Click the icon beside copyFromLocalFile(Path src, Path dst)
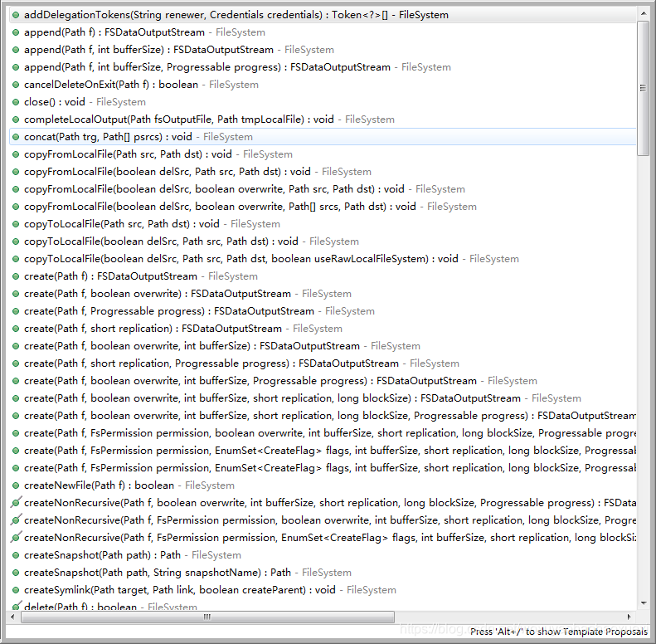The image size is (656, 644). click(x=16, y=154)
